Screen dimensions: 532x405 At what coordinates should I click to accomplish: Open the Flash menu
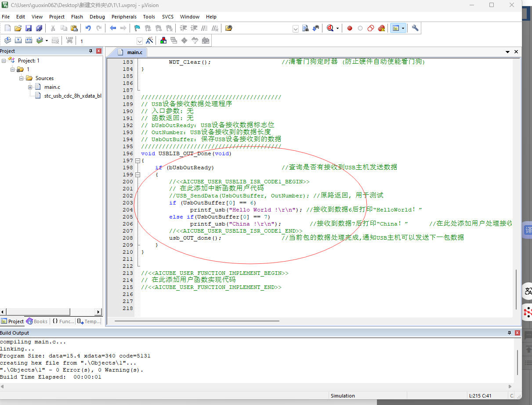point(77,17)
